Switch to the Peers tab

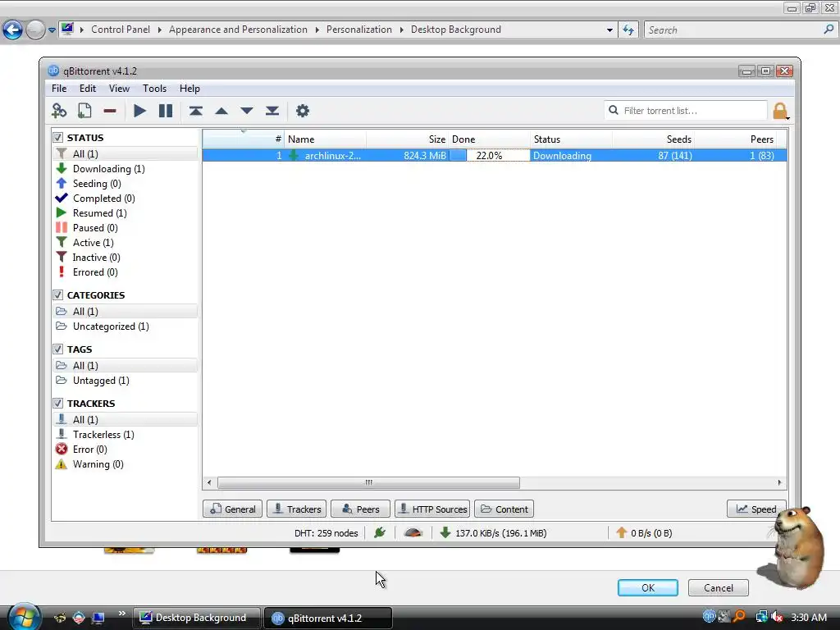(360, 509)
